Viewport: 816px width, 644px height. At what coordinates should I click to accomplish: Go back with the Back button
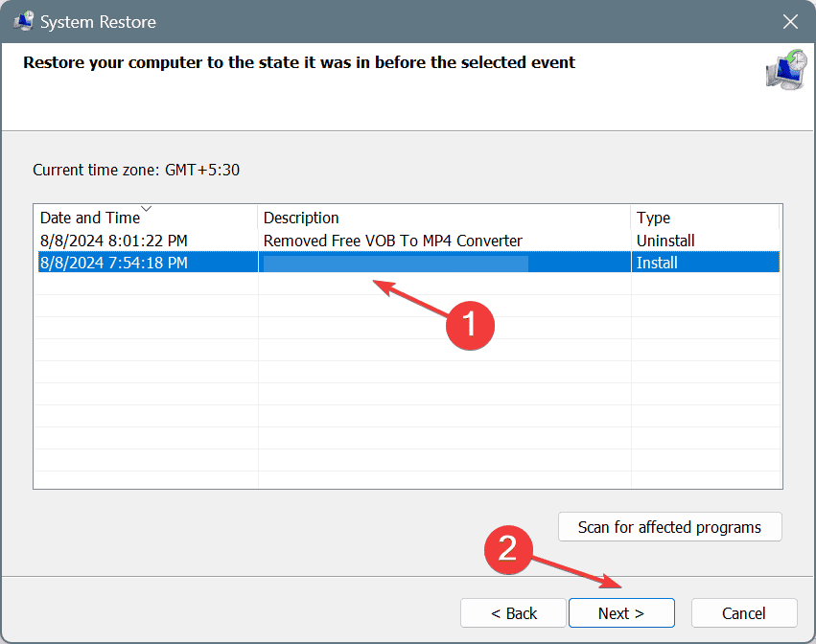pyautogui.click(x=514, y=613)
